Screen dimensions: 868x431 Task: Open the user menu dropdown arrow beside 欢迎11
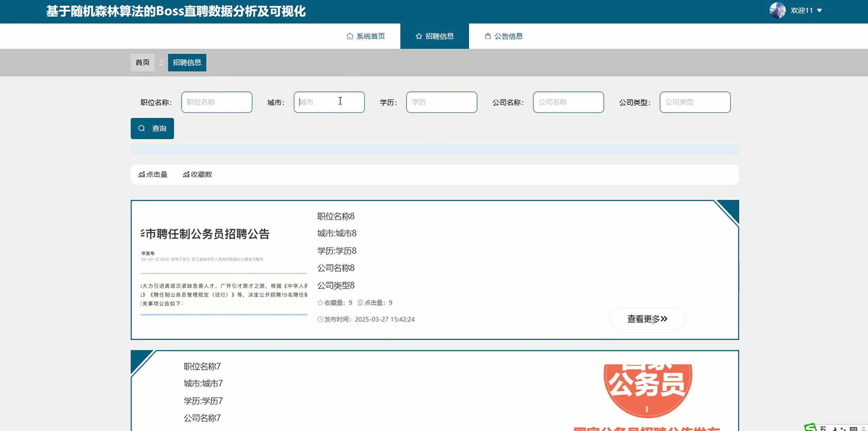point(820,10)
